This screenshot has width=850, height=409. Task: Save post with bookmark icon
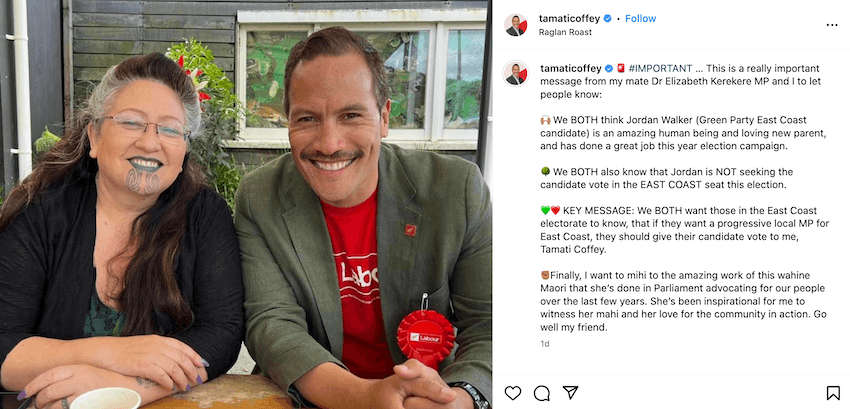(833, 393)
